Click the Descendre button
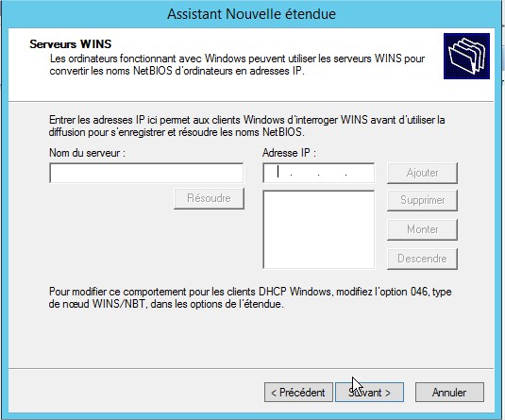The height and width of the screenshot is (420, 505). (422, 259)
